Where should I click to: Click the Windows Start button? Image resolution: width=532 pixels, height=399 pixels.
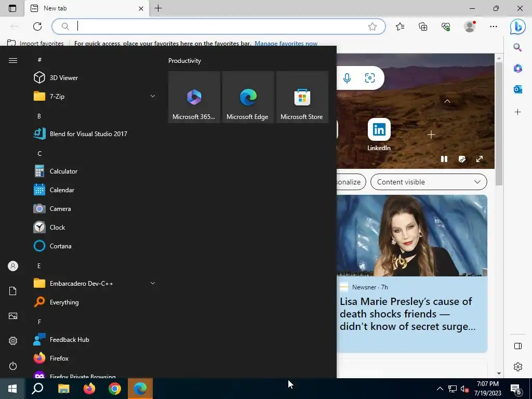pyautogui.click(x=12, y=389)
